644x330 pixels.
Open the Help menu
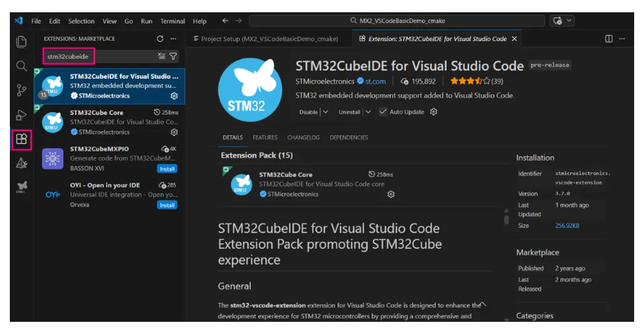point(200,21)
